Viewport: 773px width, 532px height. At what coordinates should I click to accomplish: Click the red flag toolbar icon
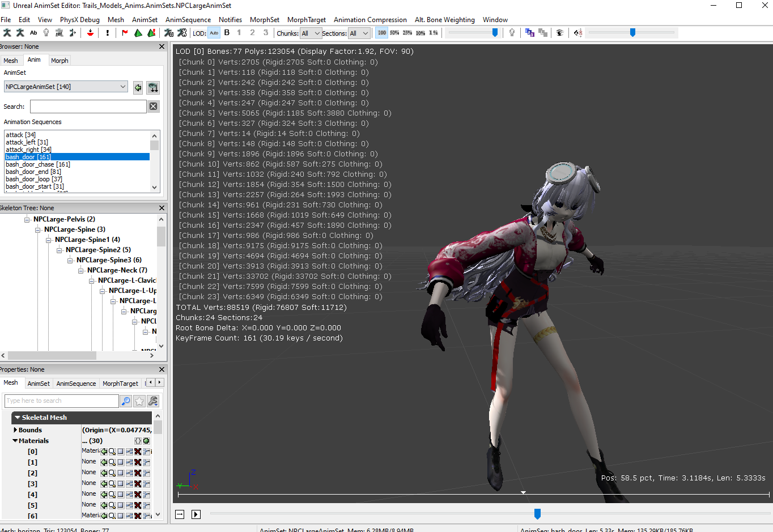pyautogui.click(x=125, y=33)
